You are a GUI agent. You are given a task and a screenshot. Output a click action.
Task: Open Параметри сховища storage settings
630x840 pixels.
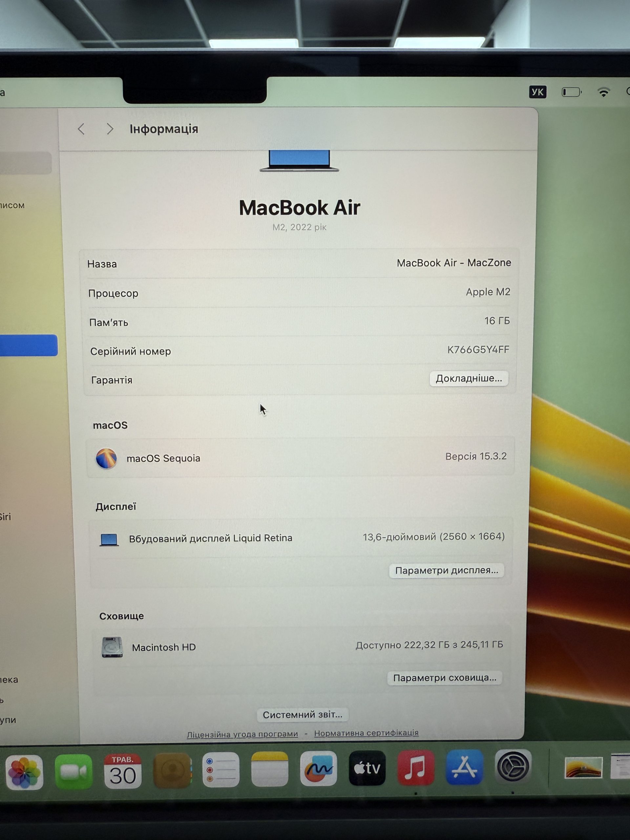tap(445, 678)
